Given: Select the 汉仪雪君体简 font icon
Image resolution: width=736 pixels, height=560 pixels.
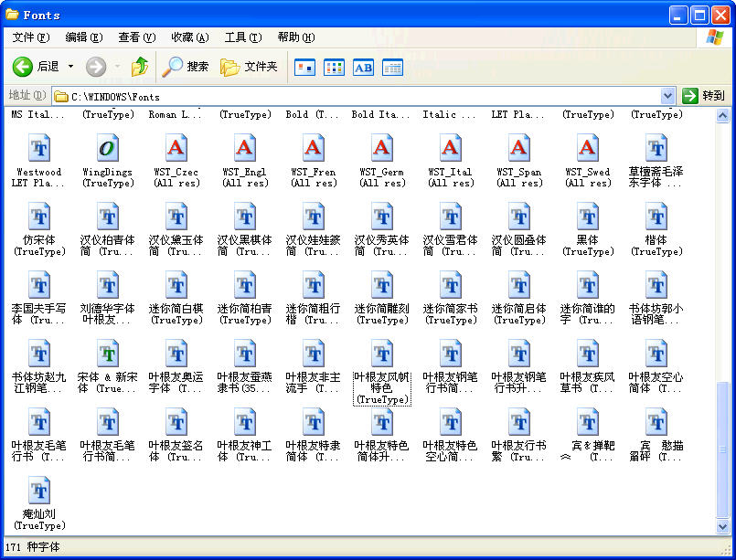Looking at the screenshot, I should (451, 217).
